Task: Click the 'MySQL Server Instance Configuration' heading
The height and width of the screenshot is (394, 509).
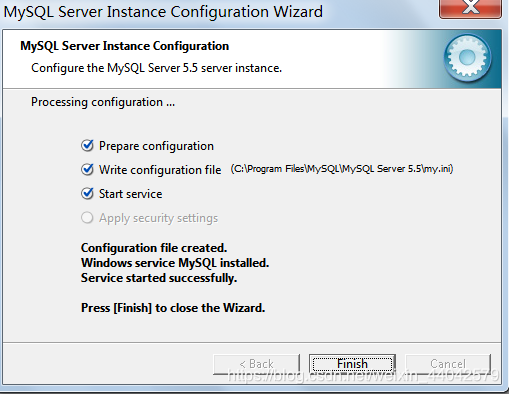Action: click(125, 46)
